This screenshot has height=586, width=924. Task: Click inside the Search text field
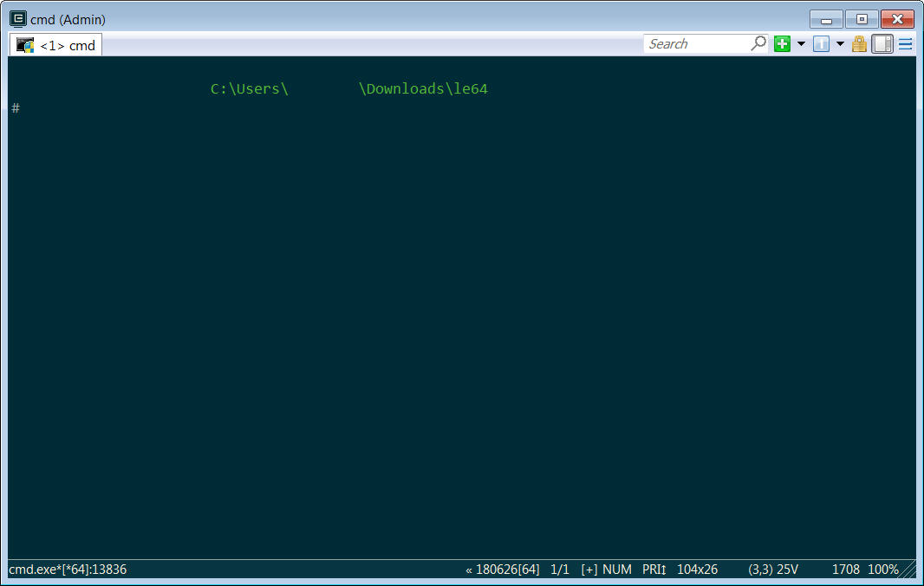698,44
